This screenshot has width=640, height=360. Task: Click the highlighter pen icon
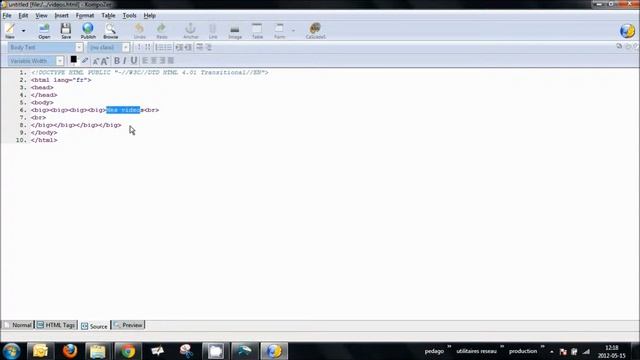tap(84, 61)
